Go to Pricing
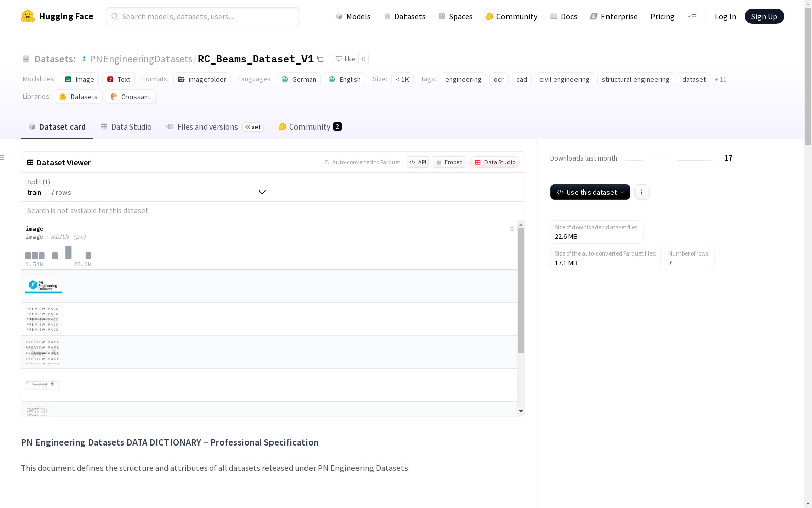 [x=662, y=16]
